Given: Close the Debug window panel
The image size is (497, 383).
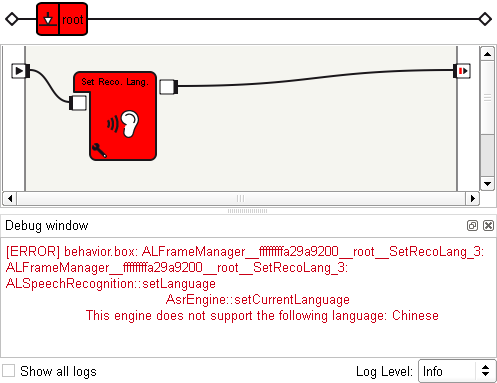Looking at the screenshot, I should tap(488, 226).
